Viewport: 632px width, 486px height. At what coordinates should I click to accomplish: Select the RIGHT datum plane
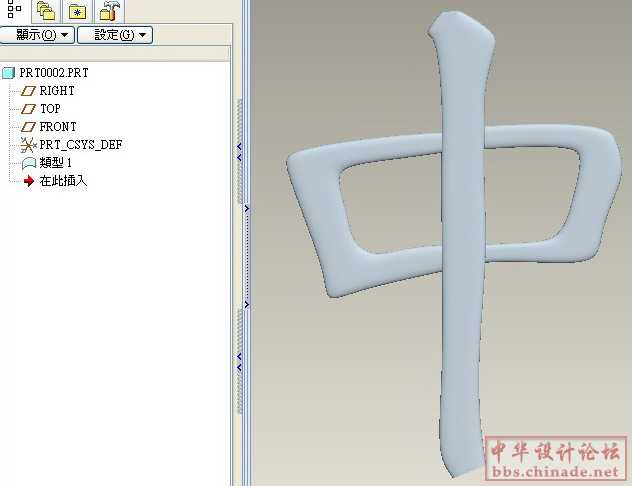coord(57,91)
